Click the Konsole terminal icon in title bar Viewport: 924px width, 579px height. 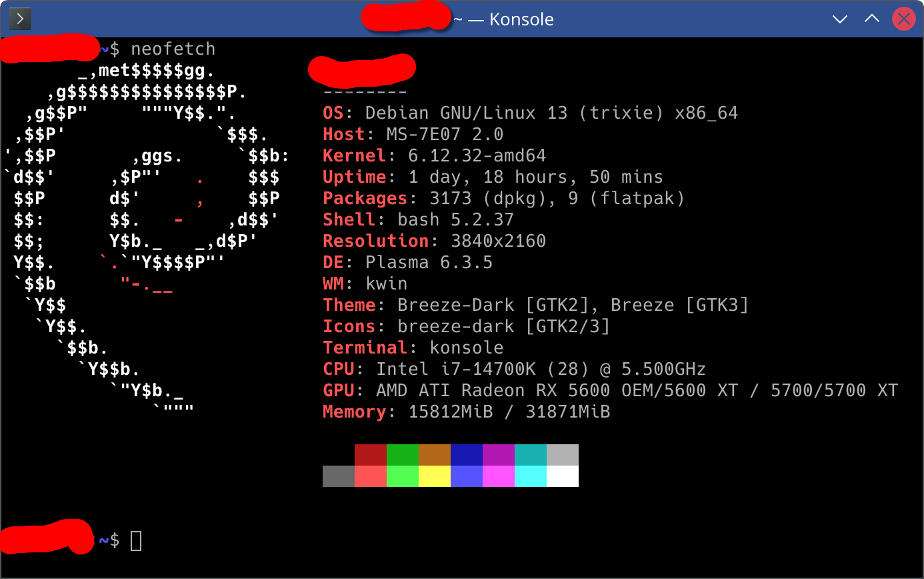pyautogui.click(x=20, y=19)
